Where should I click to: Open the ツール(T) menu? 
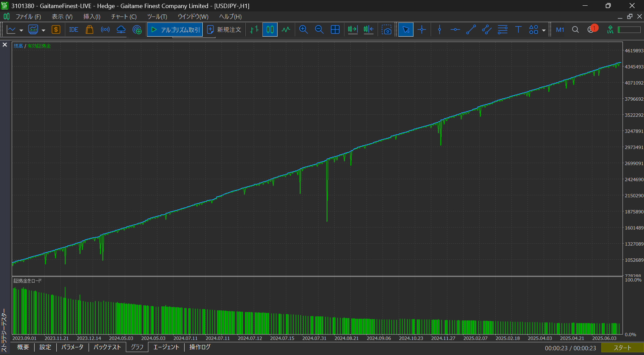[x=157, y=16]
